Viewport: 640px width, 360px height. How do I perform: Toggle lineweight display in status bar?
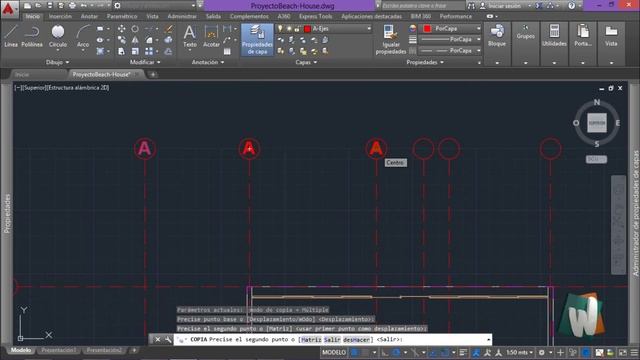(463, 352)
